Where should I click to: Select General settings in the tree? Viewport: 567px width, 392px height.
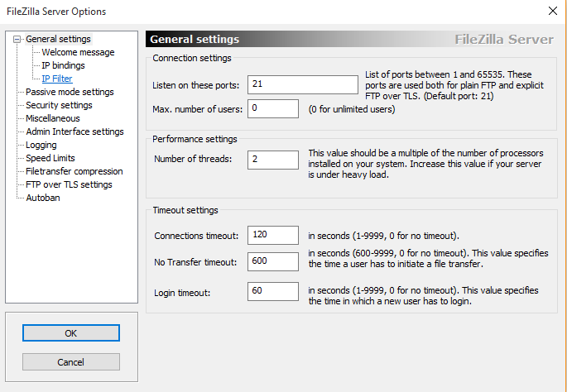click(x=58, y=39)
